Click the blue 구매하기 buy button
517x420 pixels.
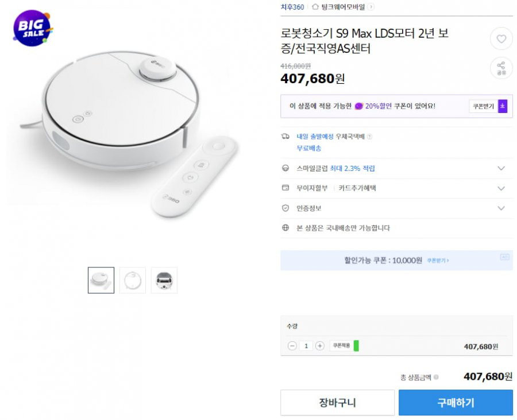click(x=456, y=403)
